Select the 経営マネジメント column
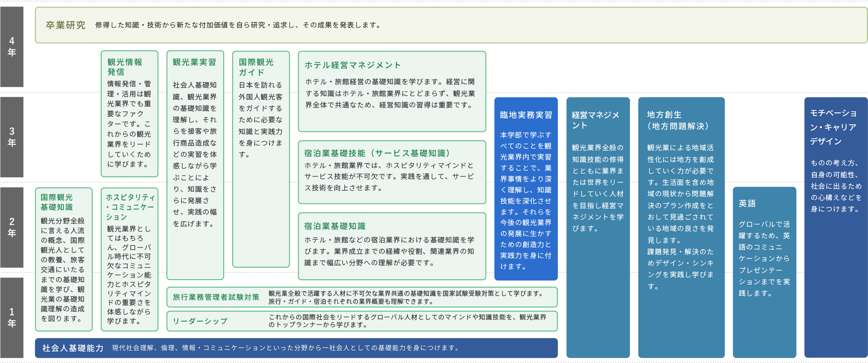Image resolution: width=868 pixels, height=363 pixels. [598, 227]
